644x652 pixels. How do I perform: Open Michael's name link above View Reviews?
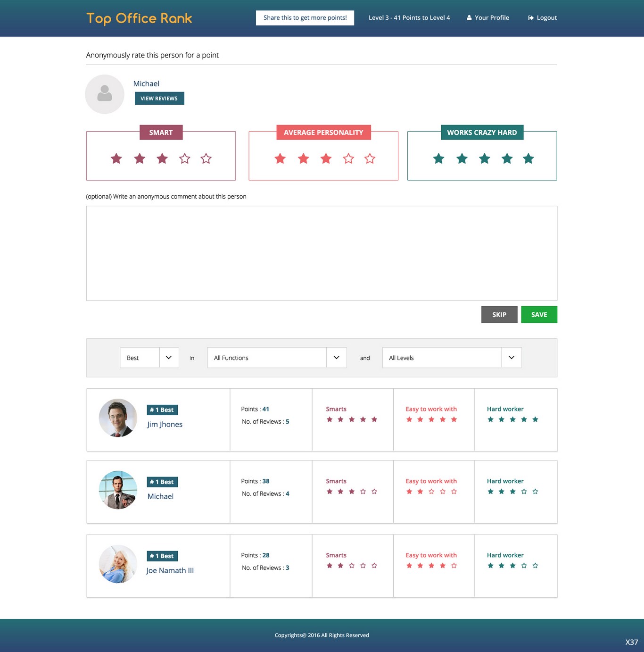(x=146, y=84)
